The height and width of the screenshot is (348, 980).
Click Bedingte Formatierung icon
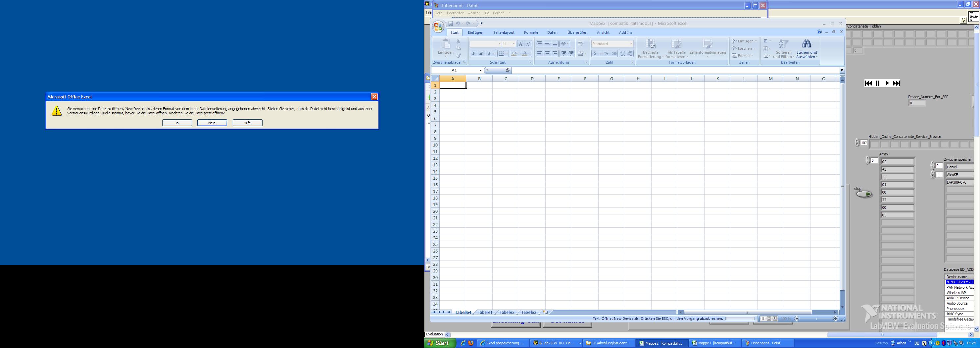651,44
